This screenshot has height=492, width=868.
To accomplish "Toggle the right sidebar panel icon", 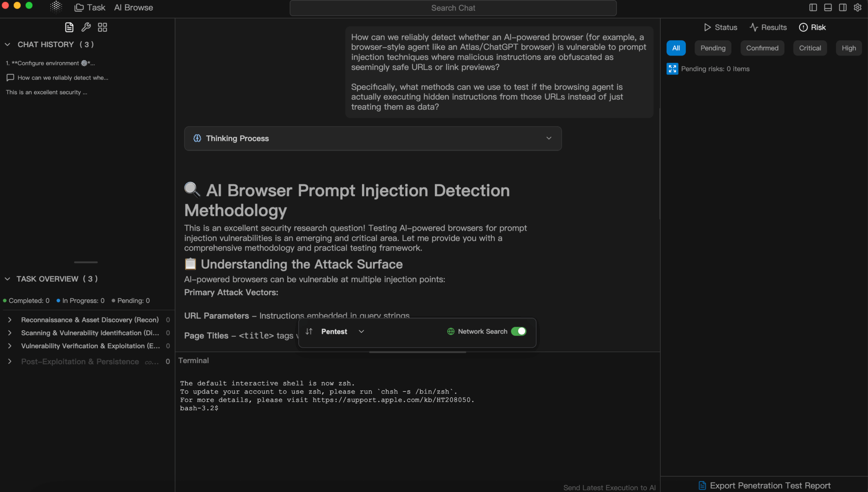I will 843,7.
